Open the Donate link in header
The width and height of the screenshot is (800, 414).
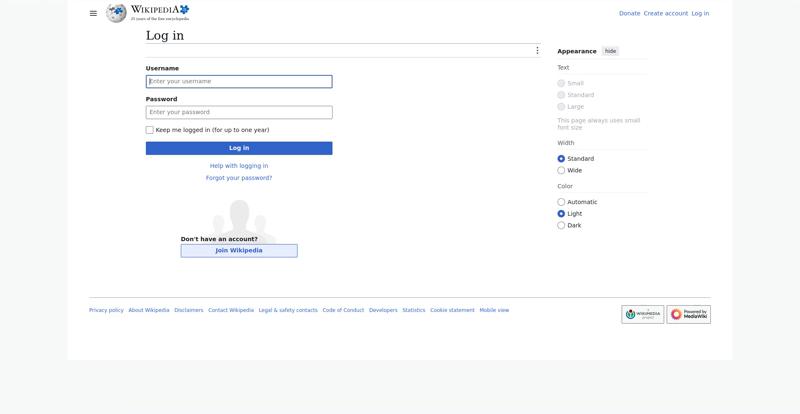tap(629, 13)
